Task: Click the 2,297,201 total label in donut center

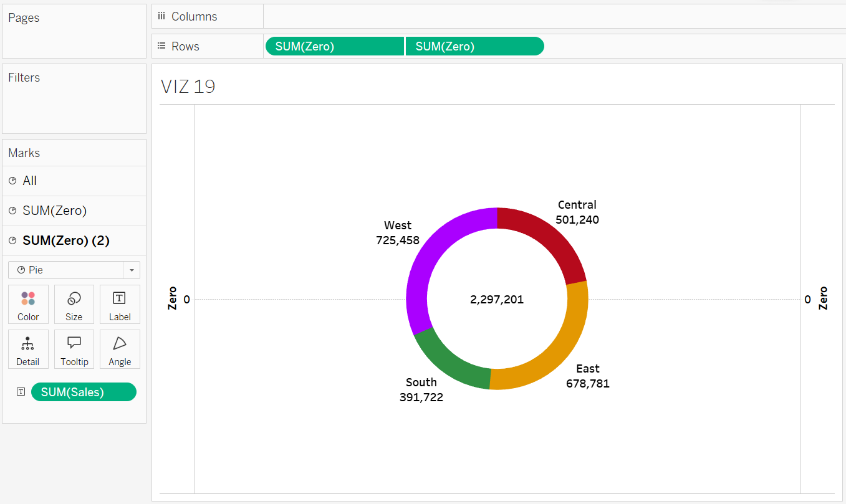Action: point(497,300)
